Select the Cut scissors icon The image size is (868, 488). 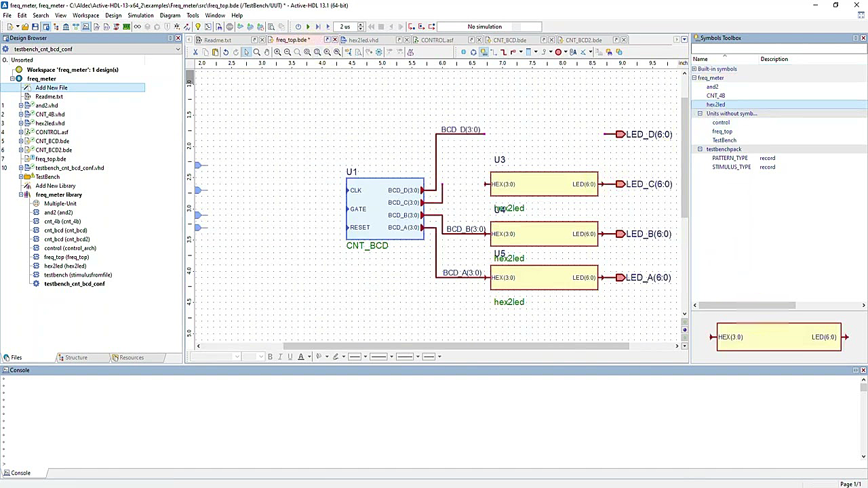[196, 52]
